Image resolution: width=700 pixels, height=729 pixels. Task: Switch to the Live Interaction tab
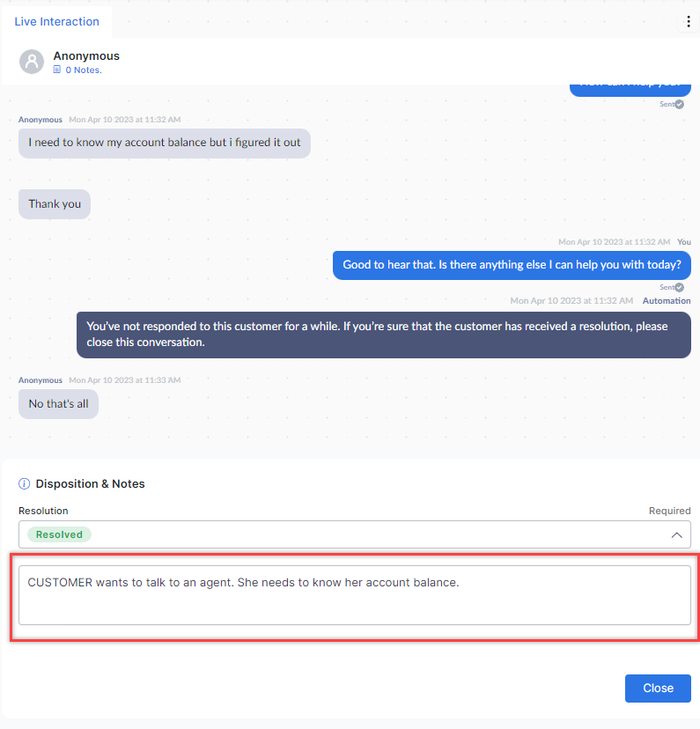coord(56,21)
